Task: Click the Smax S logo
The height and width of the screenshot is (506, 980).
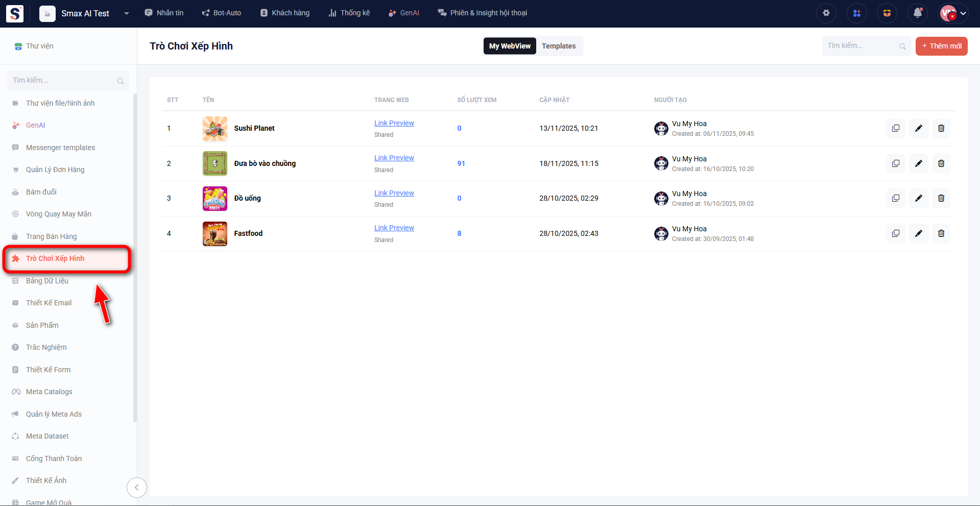Action: pos(15,13)
